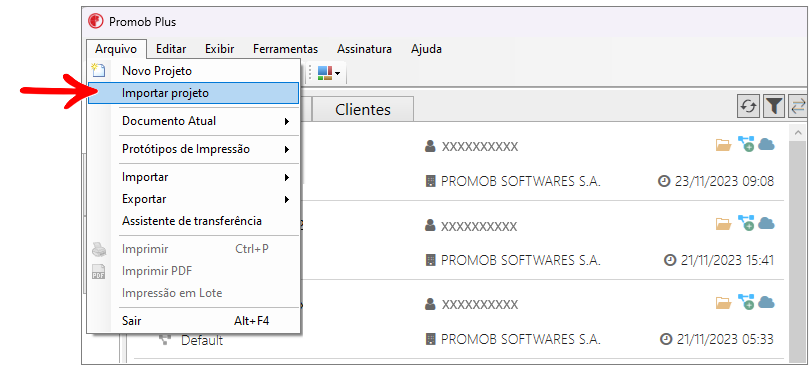The image size is (809, 381).
Task: Open the Ferramentas menu
Action: pos(285,49)
